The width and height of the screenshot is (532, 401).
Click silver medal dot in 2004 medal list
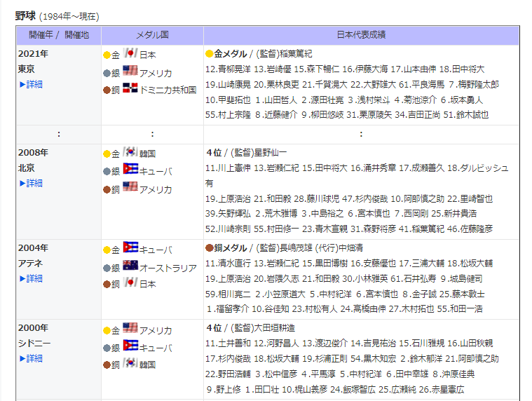[x=107, y=268]
